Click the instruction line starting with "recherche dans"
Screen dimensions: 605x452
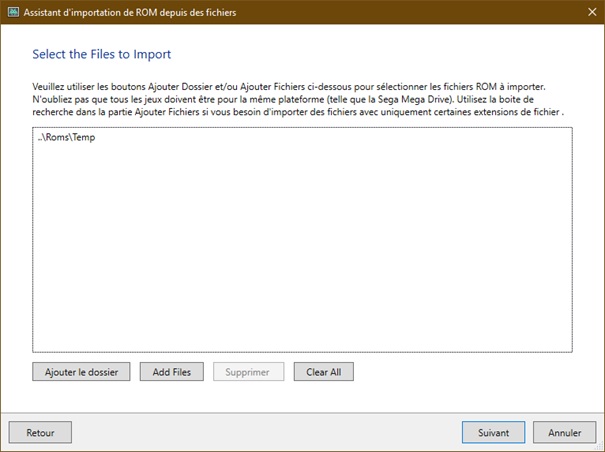(x=299, y=113)
